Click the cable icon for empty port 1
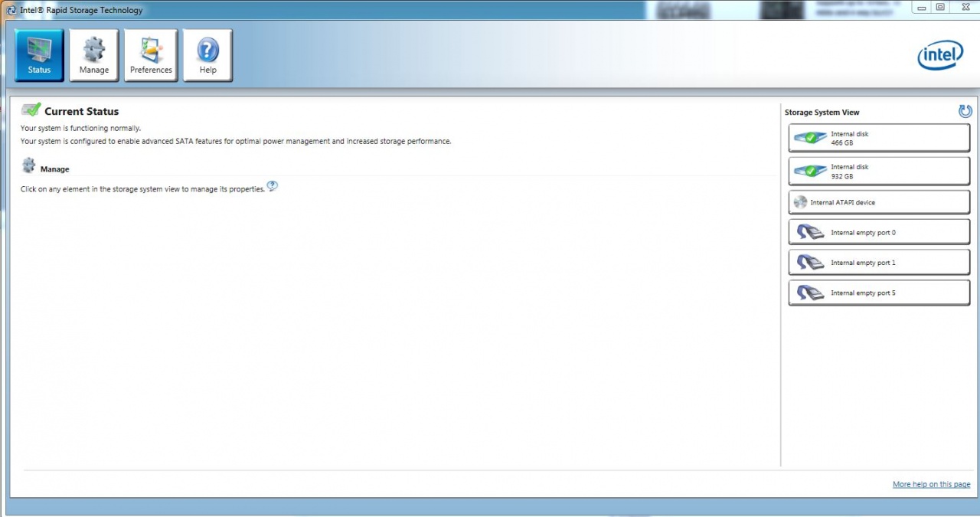 (810, 263)
